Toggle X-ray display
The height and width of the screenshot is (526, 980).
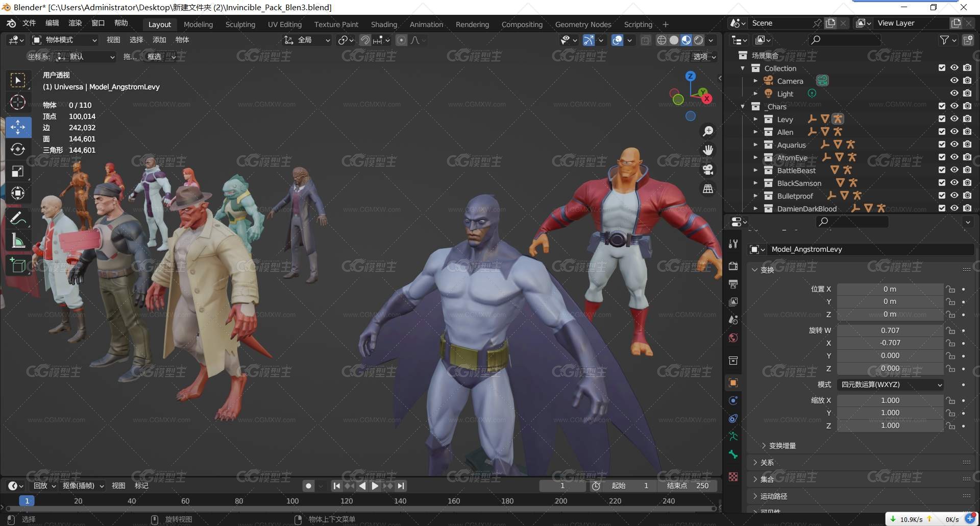[646, 40]
